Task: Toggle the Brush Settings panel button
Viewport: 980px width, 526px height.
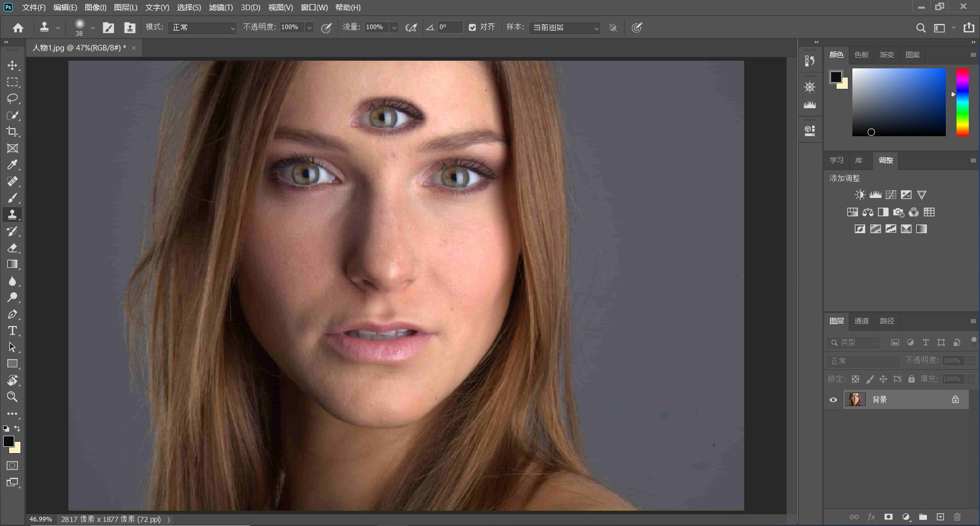Action: pyautogui.click(x=108, y=28)
